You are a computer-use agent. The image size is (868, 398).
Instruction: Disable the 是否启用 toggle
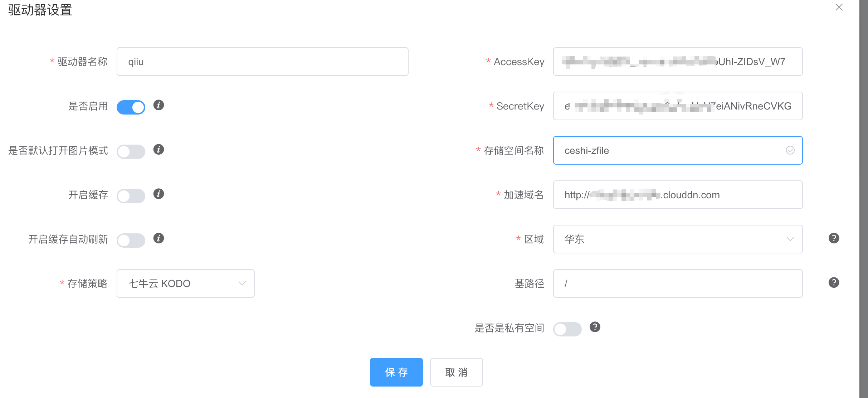(131, 107)
